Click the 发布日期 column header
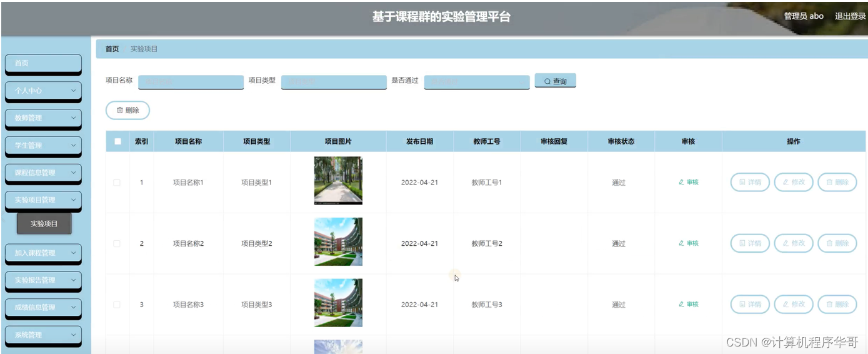Screen dimensions: 868x354 419,141
